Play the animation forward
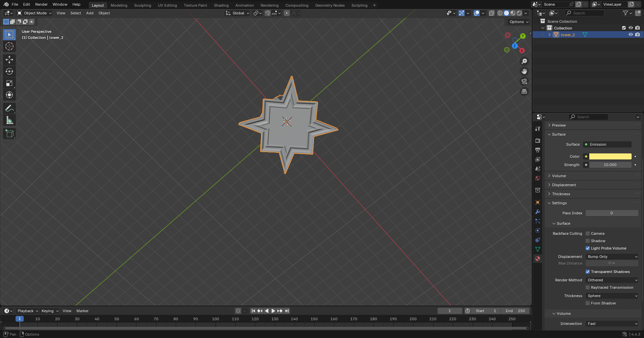Screen dimensions: 644x338 tap(273, 311)
